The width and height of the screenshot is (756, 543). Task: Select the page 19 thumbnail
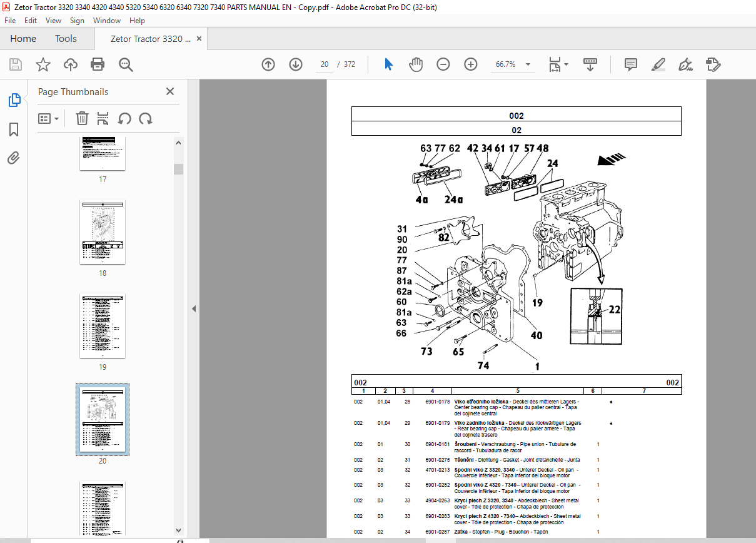103,326
